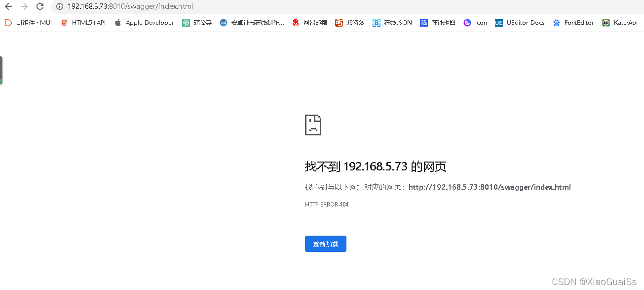Open the 在线截图 bookmark
Screen dimensions: 644x290
point(438,22)
